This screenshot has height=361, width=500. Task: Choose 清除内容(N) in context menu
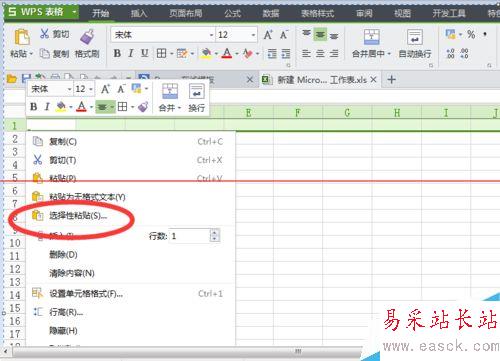point(131,273)
